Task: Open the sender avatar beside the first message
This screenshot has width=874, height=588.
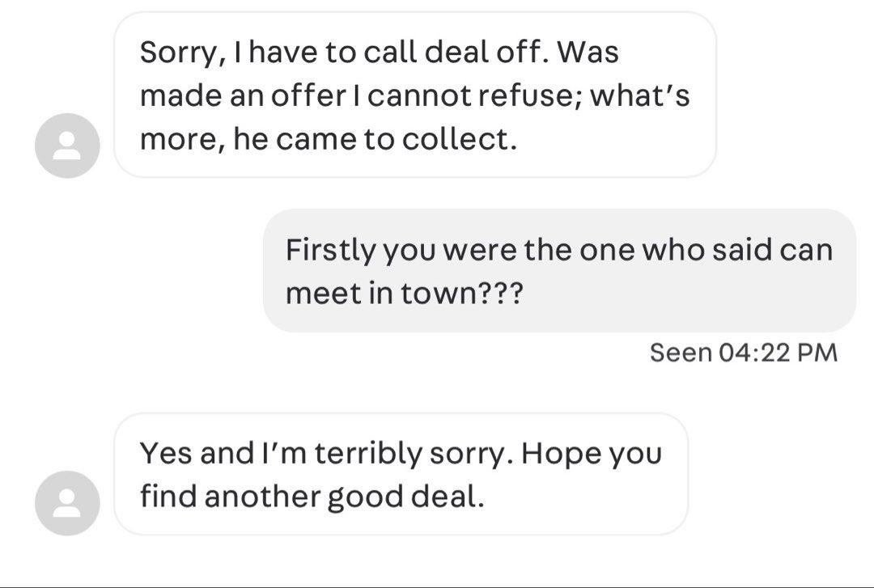Action: pos(67,146)
